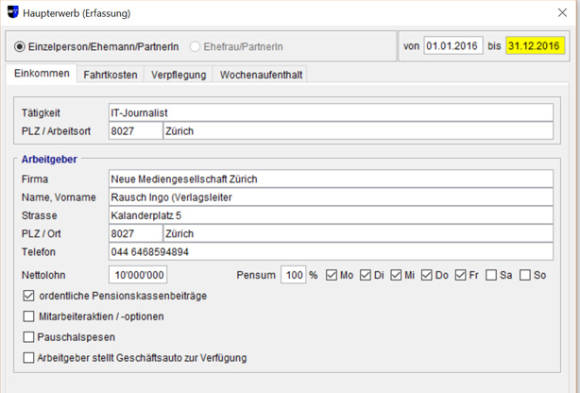Click the Arbeitsort city field Zürich
580x393 pixels.
tap(358, 131)
